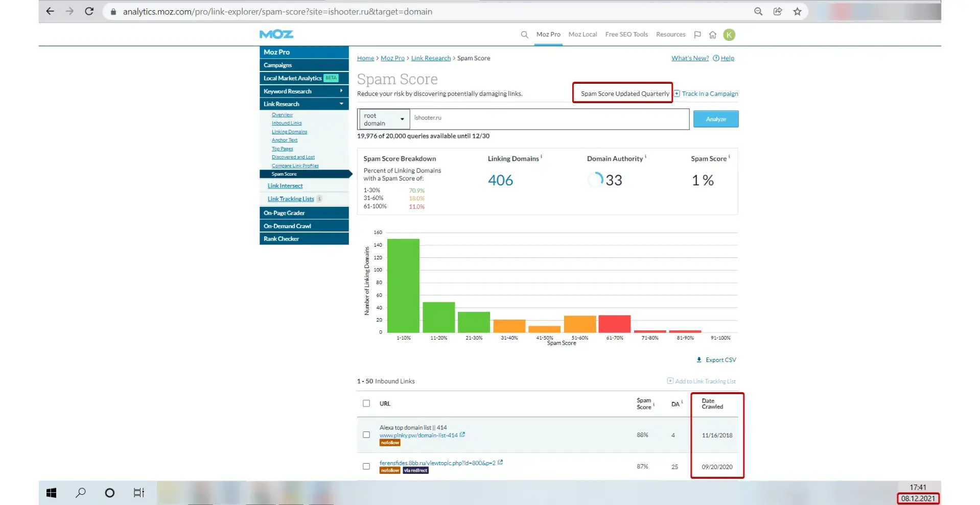Screen dimensions: 980x505
Task: Open the Moz header search icon
Action: 524,35
